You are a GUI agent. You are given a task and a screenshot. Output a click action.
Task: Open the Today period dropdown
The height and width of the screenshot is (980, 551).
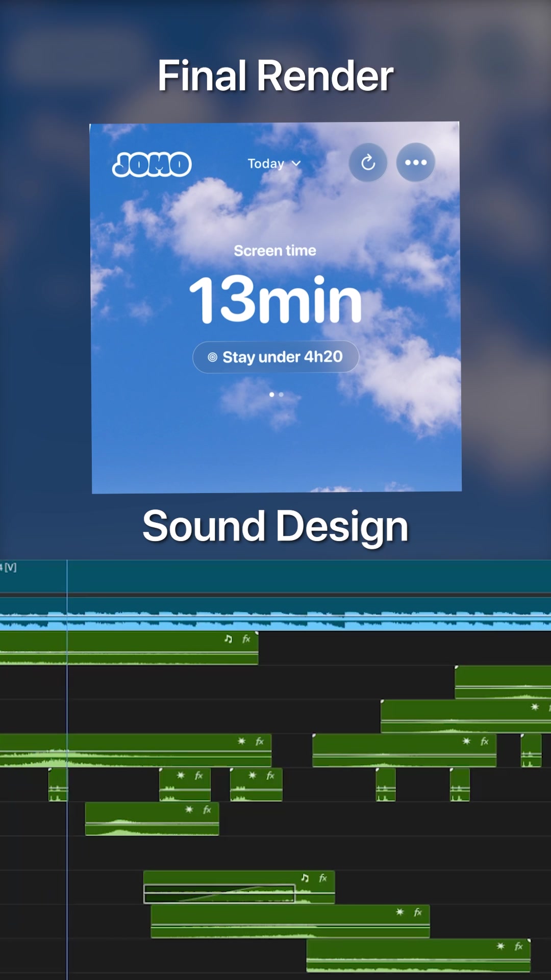click(274, 164)
